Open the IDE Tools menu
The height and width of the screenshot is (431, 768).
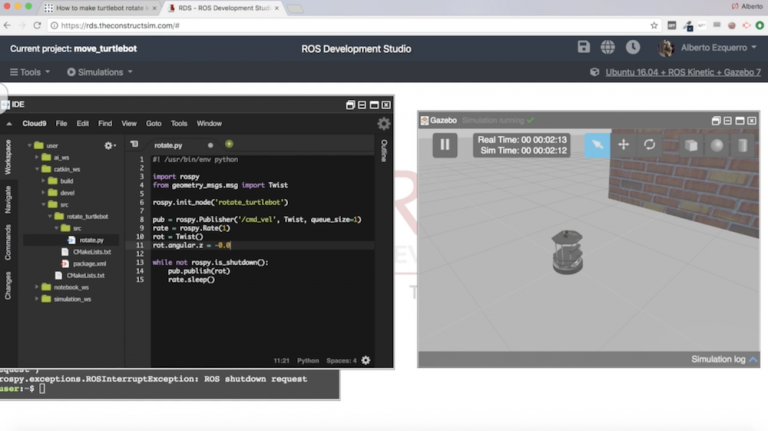click(x=179, y=123)
